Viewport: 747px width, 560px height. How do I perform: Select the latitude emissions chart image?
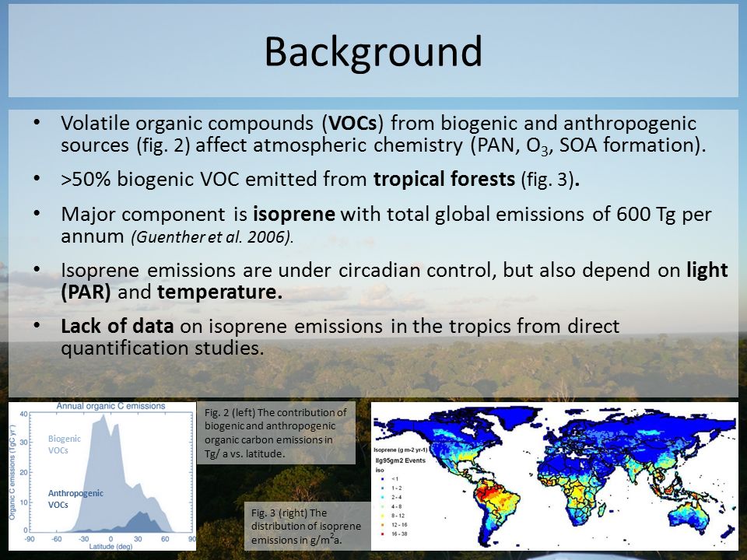click(x=103, y=476)
